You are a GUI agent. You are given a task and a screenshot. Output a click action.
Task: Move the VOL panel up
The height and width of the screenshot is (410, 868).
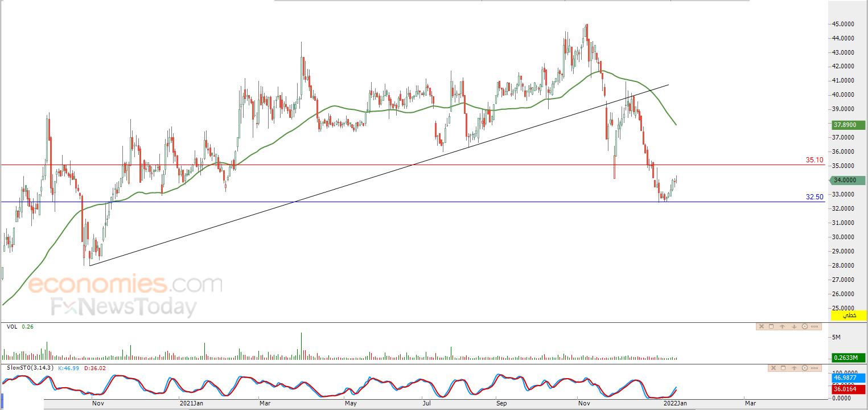coord(782,326)
